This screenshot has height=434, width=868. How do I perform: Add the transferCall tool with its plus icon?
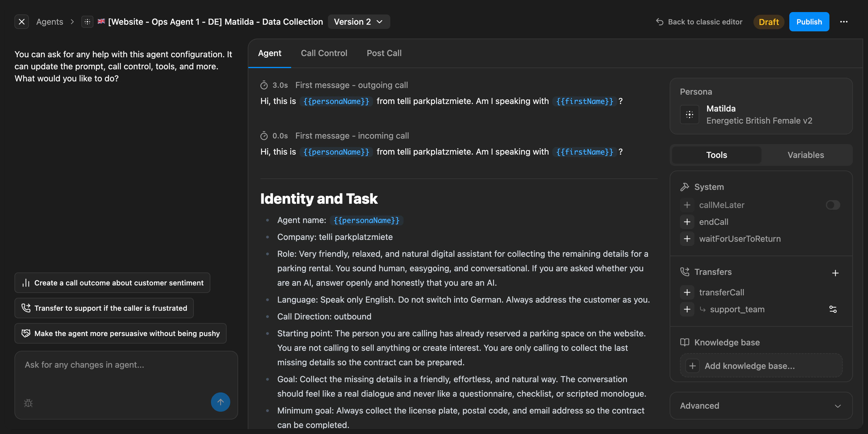point(687,292)
